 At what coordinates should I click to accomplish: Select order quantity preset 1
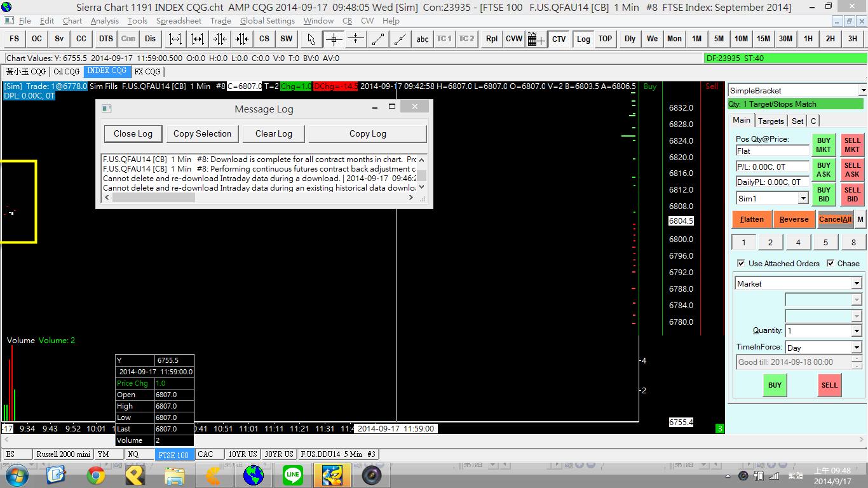coord(743,242)
